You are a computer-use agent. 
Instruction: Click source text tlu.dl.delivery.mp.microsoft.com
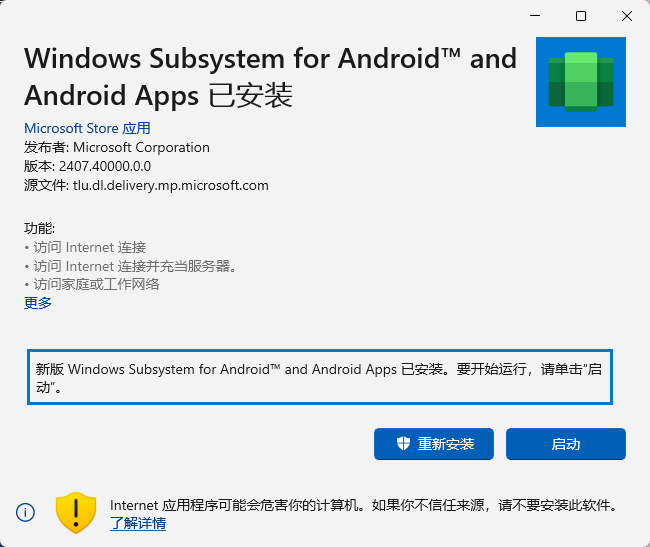(x=171, y=185)
